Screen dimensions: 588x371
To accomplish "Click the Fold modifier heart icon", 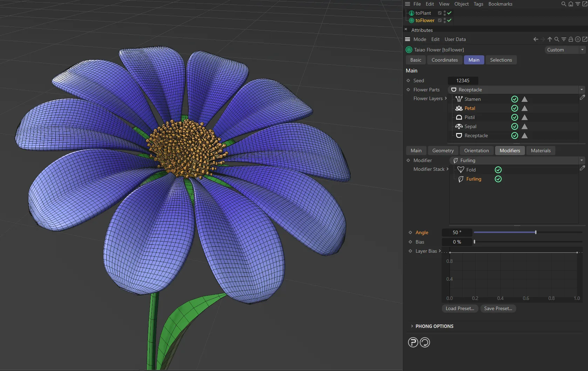I will pyautogui.click(x=461, y=169).
